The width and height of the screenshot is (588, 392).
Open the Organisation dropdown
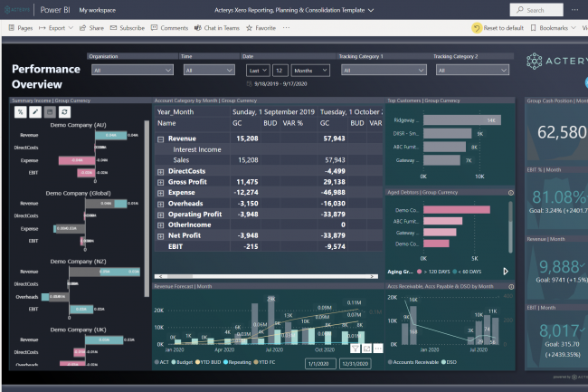[132, 70]
